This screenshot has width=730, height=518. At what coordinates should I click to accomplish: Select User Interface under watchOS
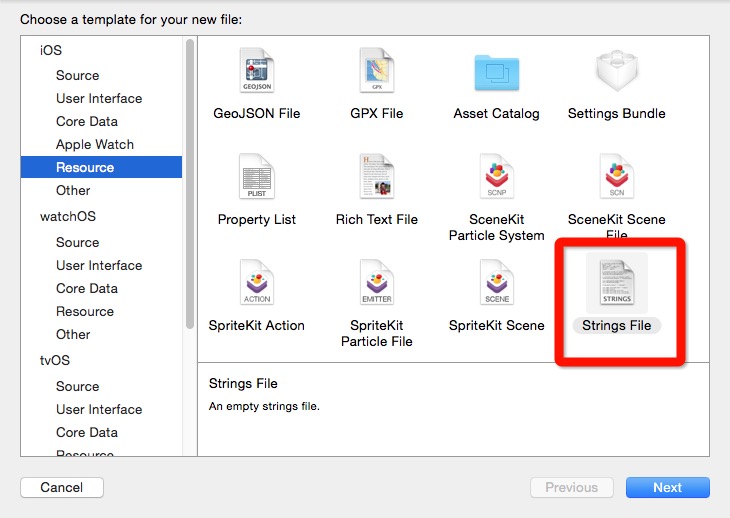(x=99, y=265)
